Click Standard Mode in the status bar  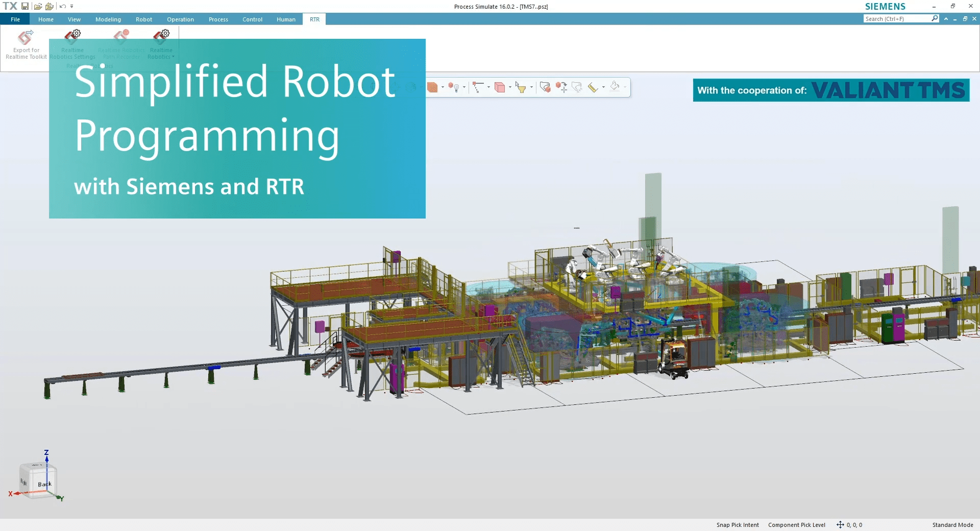tap(953, 525)
